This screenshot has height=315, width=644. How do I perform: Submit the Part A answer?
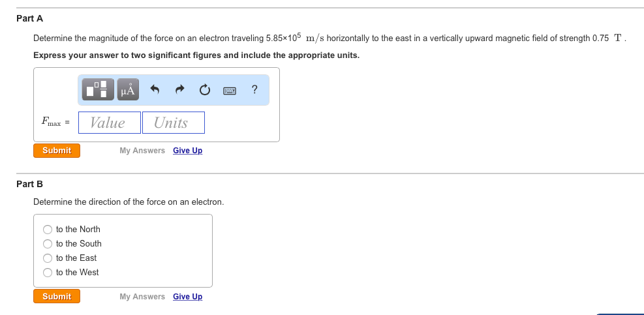click(x=57, y=151)
